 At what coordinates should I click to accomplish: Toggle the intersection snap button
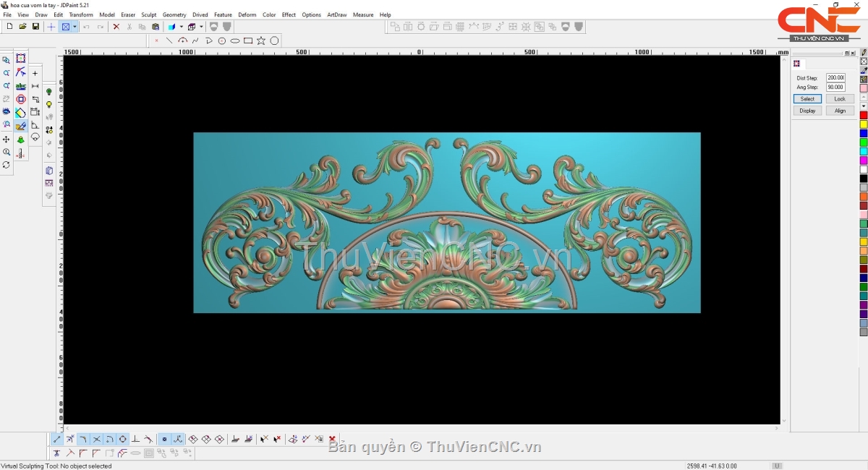coord(96,439)
